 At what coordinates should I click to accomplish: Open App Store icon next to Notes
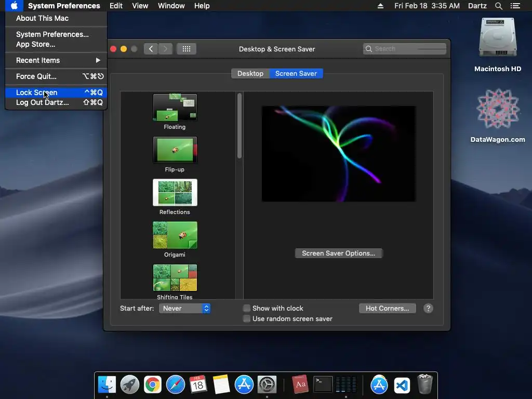tap(244, 384)
